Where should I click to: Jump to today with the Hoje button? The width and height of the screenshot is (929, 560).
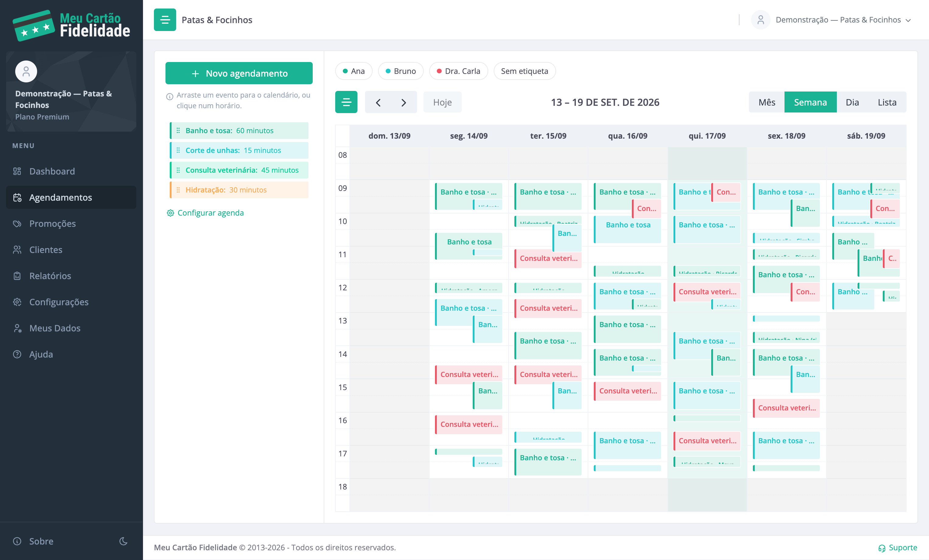[442, 102]
